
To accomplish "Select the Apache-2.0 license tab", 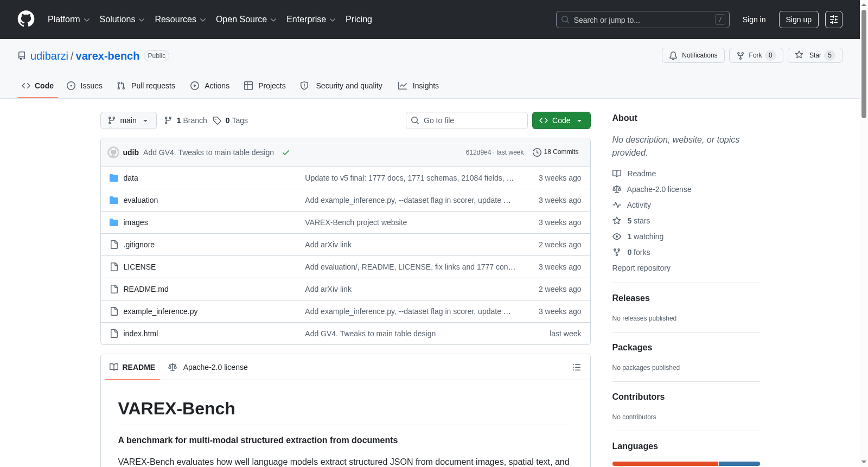I will [208, 367].
